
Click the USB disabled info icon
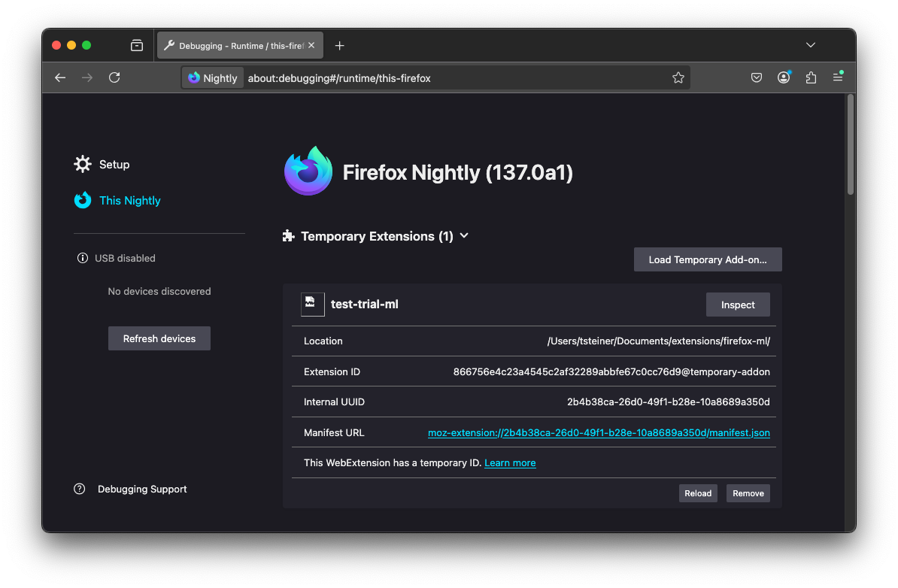[83, 258]
